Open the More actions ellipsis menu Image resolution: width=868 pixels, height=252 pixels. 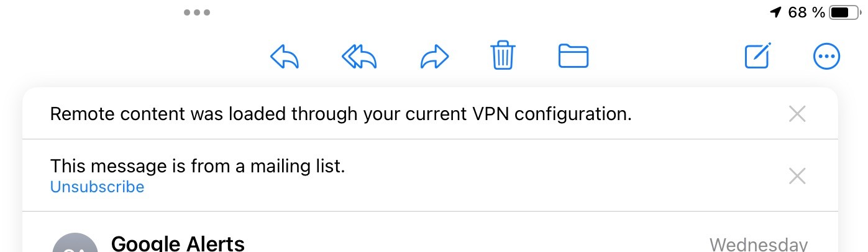coord(826,57)
